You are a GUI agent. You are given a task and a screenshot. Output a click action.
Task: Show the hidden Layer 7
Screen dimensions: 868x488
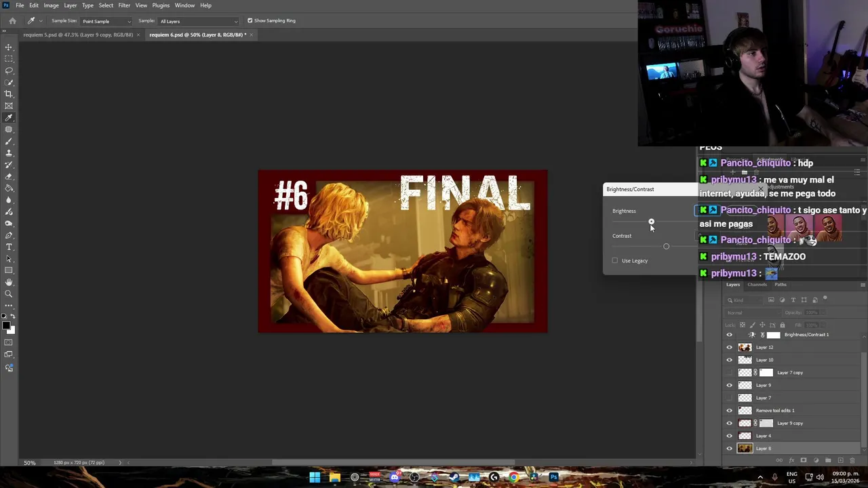[x=730, y=398]
